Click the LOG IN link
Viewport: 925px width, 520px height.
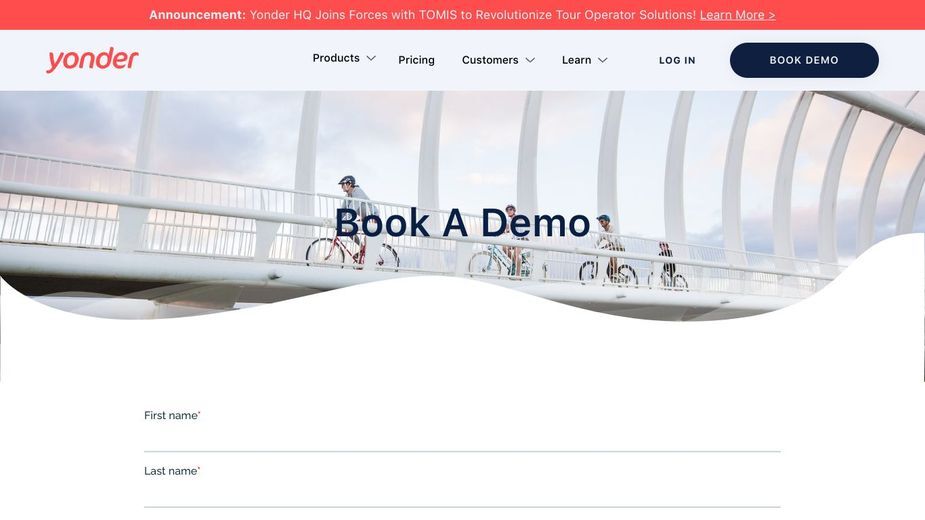click(677, 60)
